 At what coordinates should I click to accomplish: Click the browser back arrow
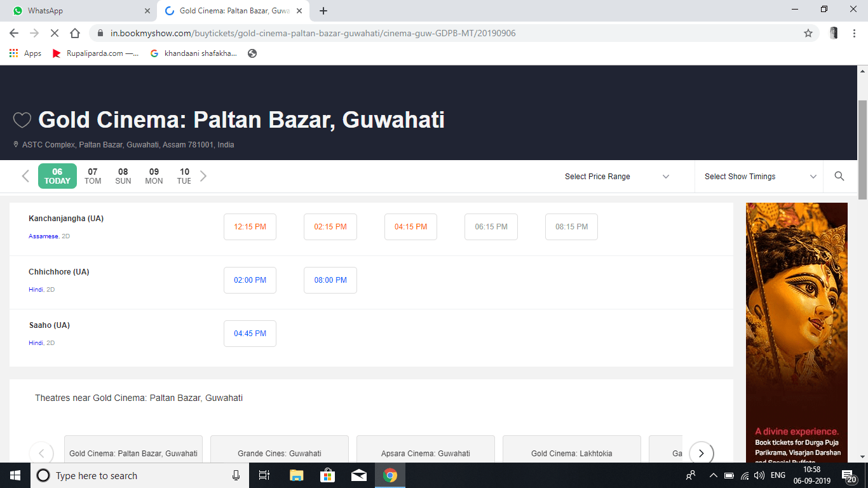click(14, 33)
